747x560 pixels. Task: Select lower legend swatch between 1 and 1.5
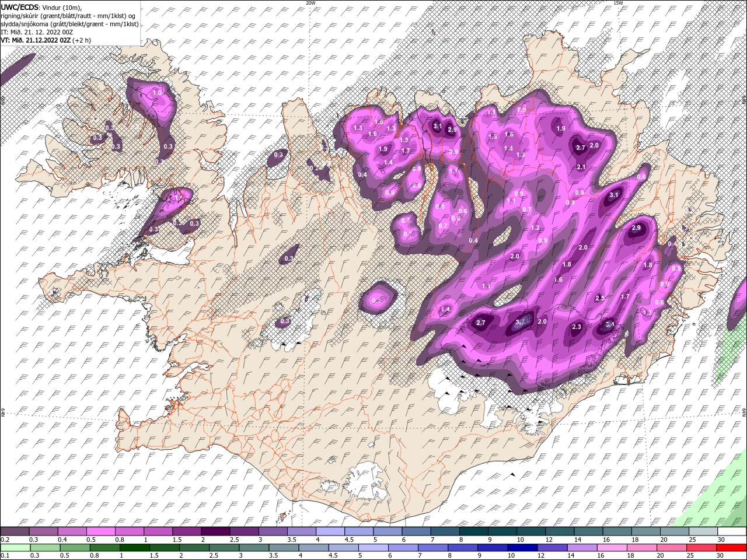(135, 548)
